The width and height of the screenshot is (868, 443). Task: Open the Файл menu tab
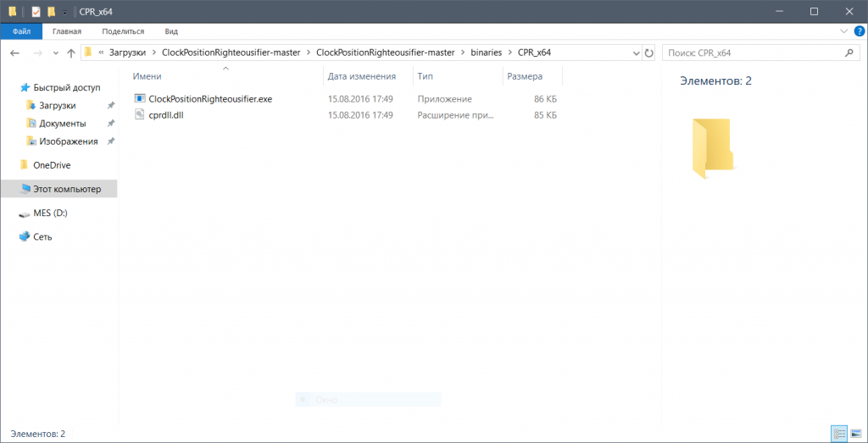point(21,31)
